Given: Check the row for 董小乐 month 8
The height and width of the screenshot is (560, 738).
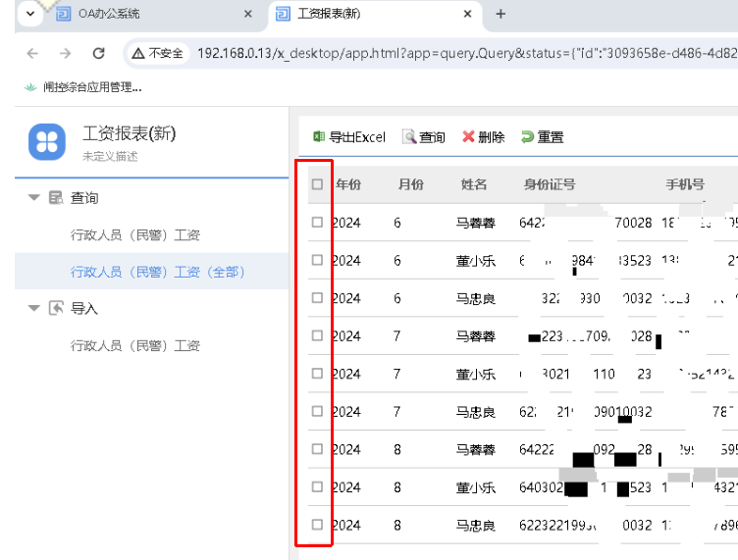Looking at the screenshot, I should [317, 486].
